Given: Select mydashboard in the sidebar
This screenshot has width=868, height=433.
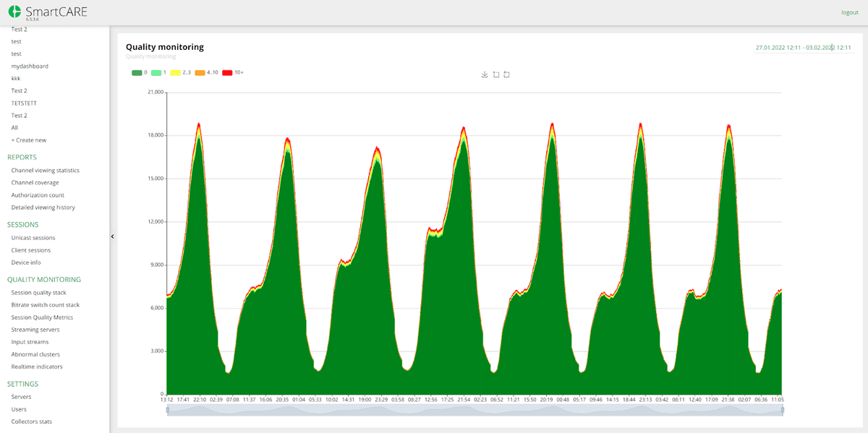Looking at the screenshot, I should (x=30, y=66).
